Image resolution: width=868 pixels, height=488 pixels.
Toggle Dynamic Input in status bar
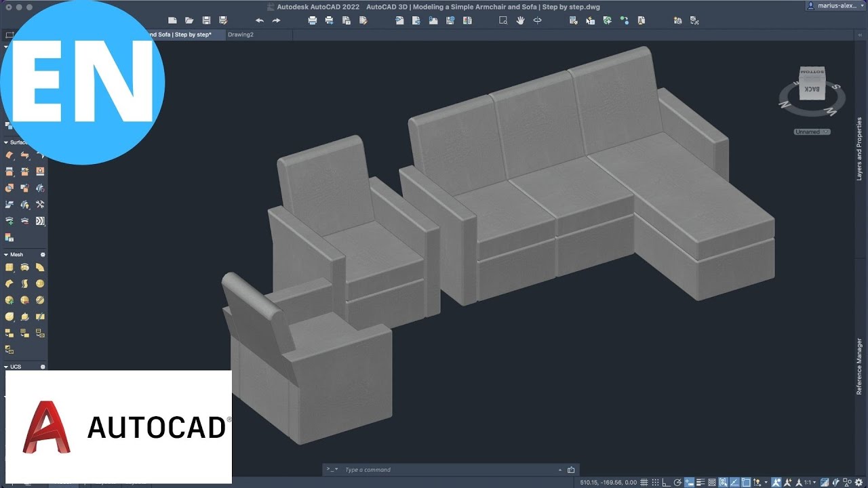(x=689, y=482)
